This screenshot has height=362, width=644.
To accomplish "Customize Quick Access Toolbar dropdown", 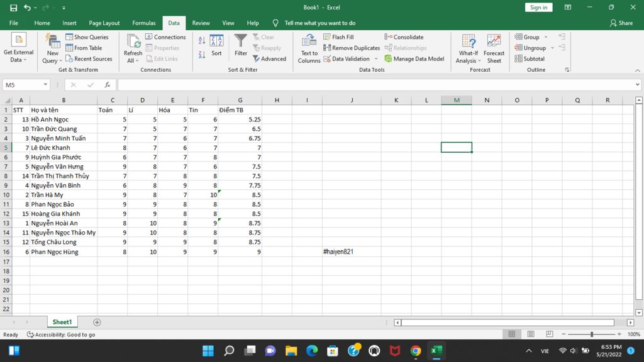I will click(64, 8).
